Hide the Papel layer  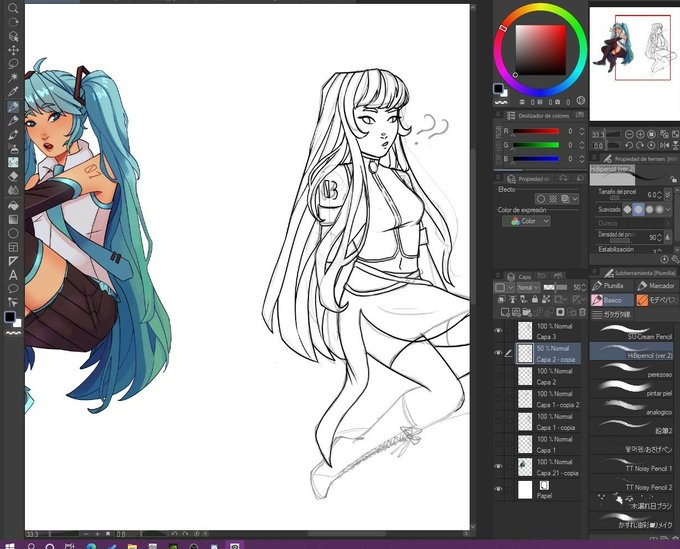pyautogui.click(x=498, y=490)
